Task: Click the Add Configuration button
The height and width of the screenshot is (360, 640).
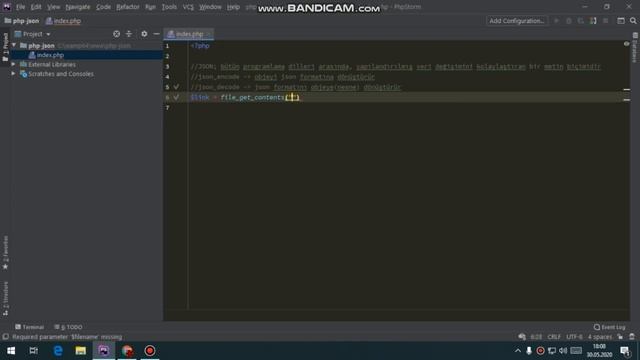Action: (x=516, y=21)
